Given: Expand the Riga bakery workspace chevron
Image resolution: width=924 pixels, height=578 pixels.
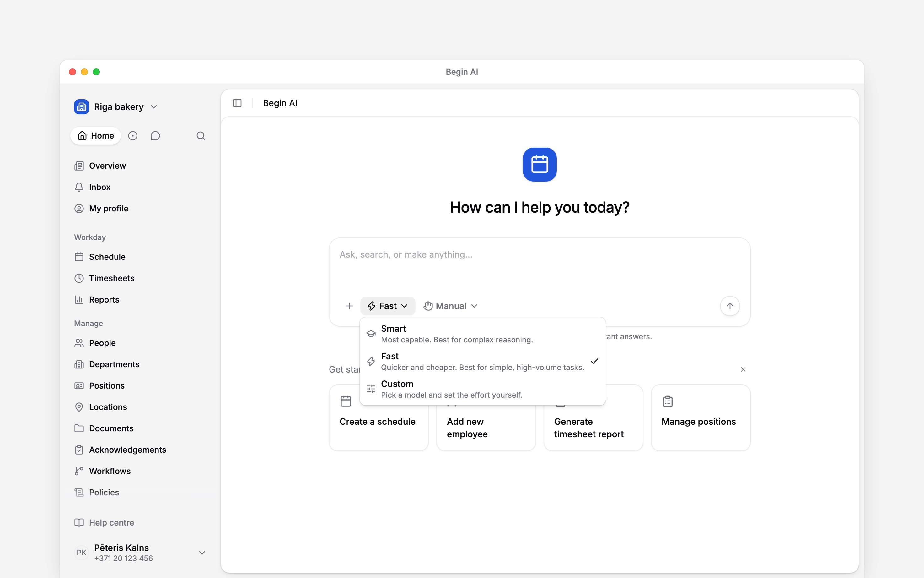Looking at the screenshot, I should (154, 107).
